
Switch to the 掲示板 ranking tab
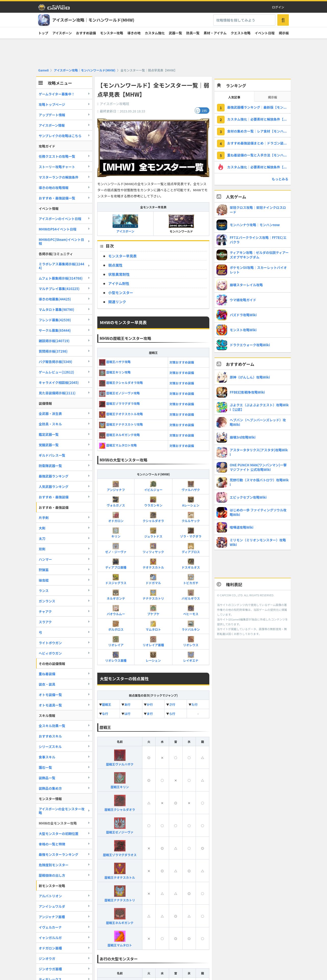coord(272,97)
